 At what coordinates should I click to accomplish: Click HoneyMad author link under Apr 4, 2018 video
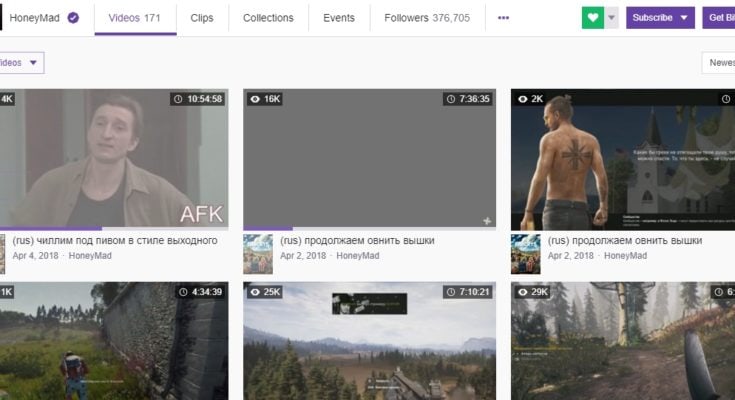(x=90, y=256)
